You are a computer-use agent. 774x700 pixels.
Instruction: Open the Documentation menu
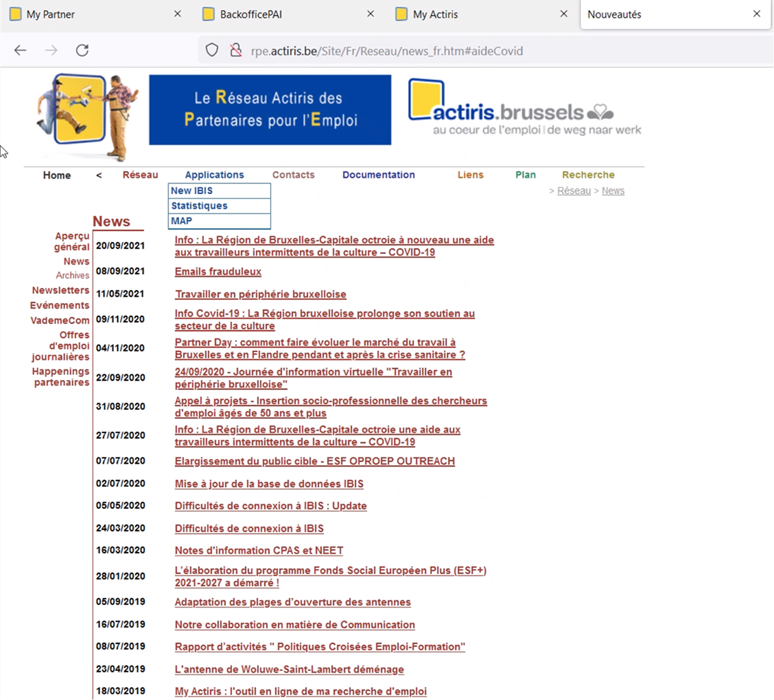click(379, 175)
